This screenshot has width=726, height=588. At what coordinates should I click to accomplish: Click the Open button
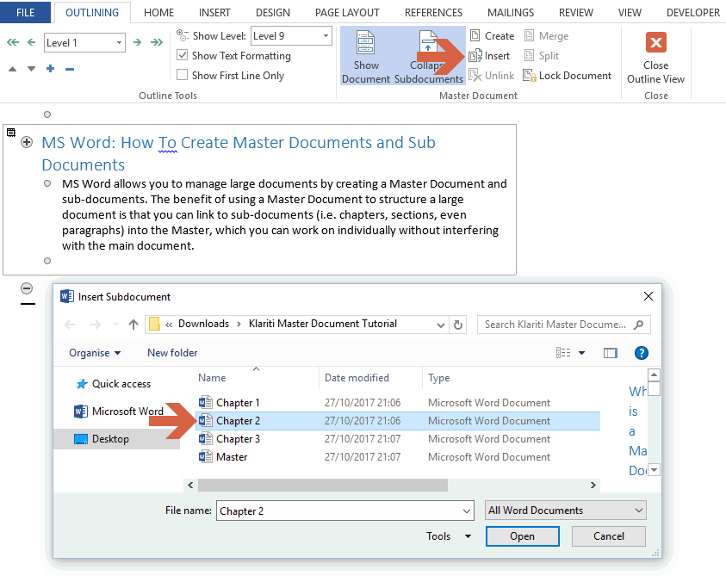tap(522, 535)
